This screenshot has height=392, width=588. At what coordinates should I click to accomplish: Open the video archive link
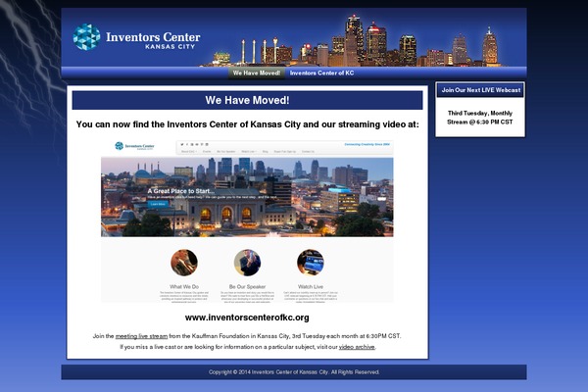point(357,347)
